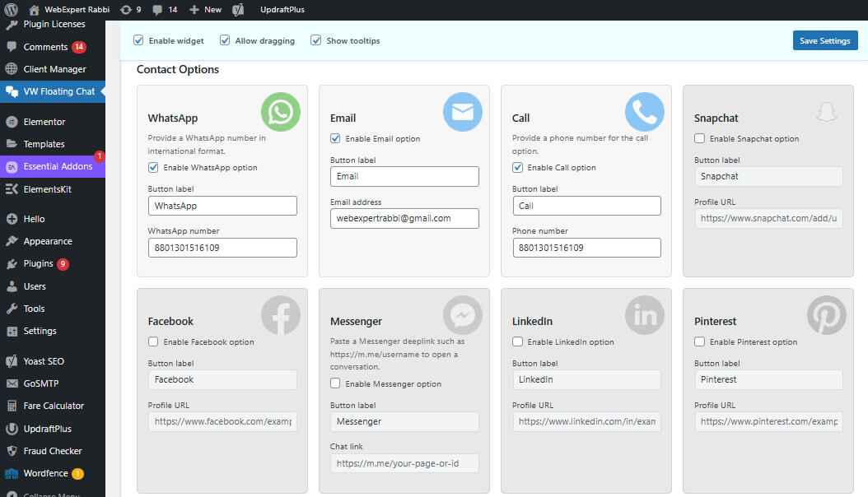
Task: Click the grey Pinterest icon
Action: tap(827, 315)
